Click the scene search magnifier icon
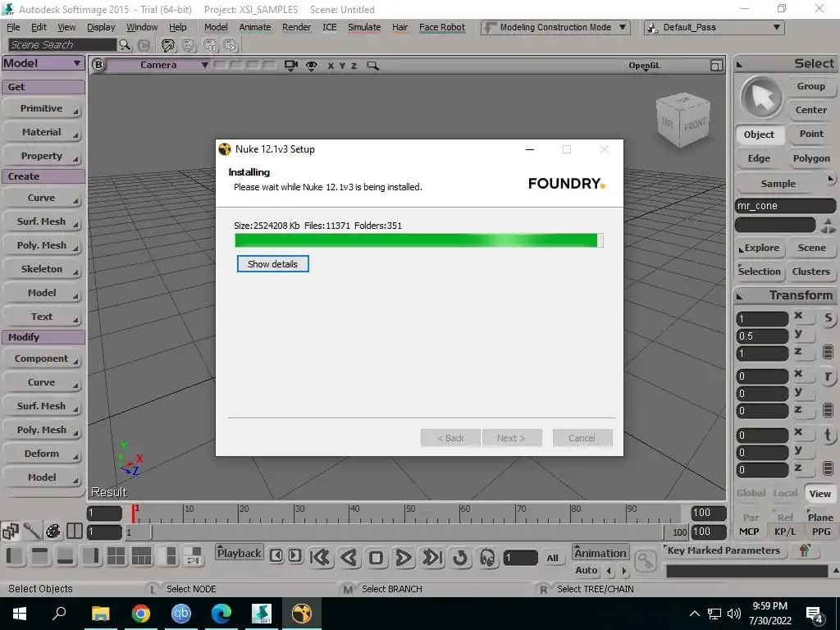 [x=125, y=45]
